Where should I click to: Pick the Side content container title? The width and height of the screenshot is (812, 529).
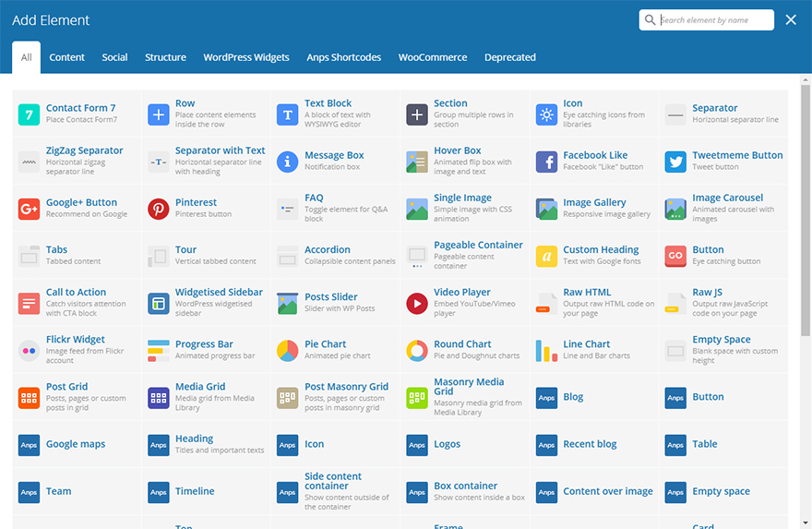pos(333,481)
